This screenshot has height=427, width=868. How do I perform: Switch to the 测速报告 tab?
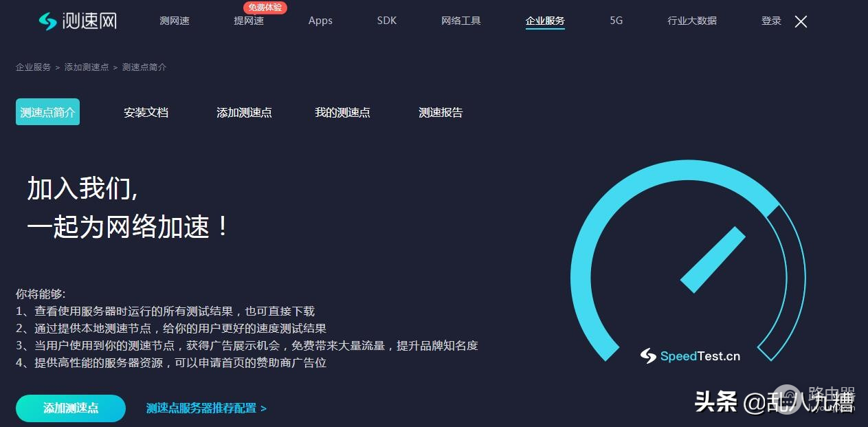(x=441, y=112)
